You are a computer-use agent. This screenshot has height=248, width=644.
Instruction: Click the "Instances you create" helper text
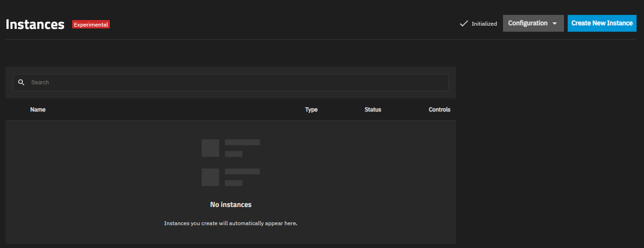pos(231,223)
